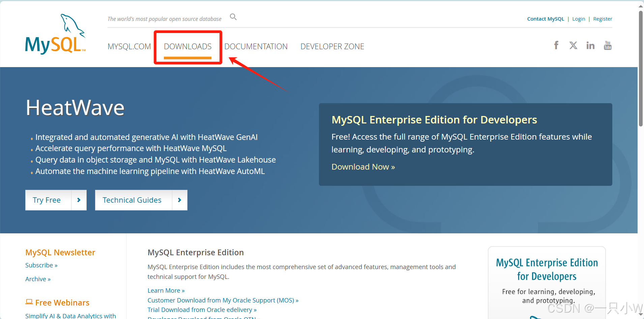This screenshot has height=319, width=644.
Task: Click the Contact MySQL link
Action: pos(546,19)
